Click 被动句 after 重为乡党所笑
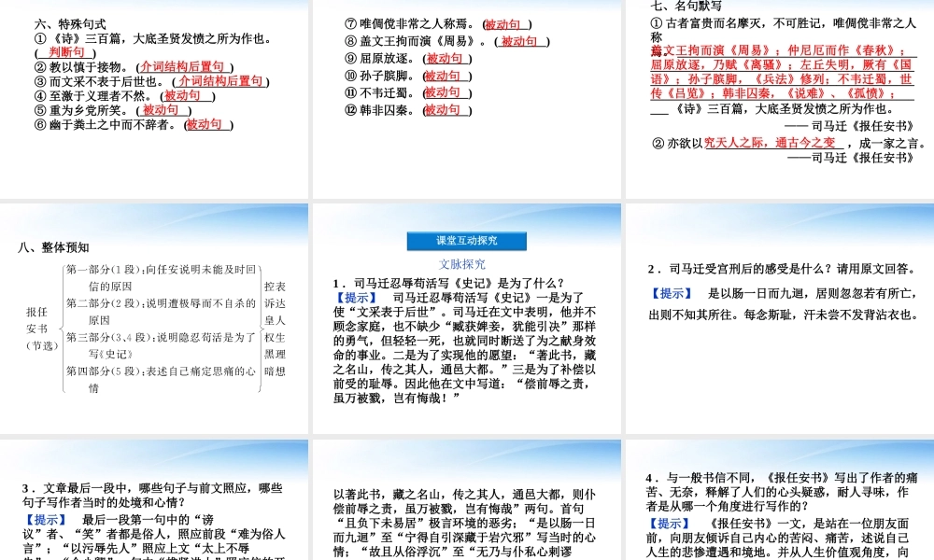 tap(161, 109)
